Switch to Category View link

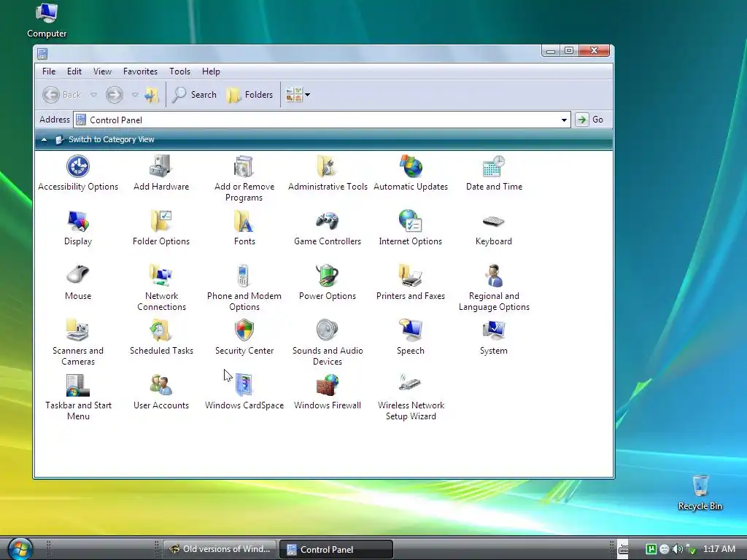pyautogui.click(x=111, y=139)
